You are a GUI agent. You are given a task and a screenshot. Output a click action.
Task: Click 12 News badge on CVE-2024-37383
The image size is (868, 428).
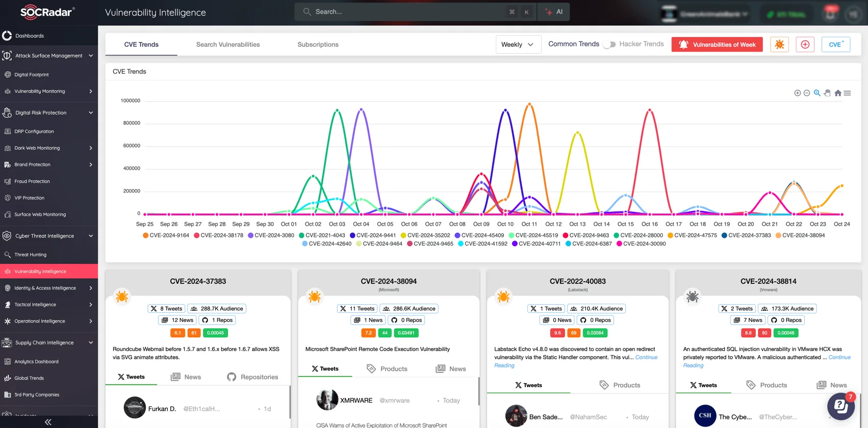pyautogui.click(x=177, y=320)
